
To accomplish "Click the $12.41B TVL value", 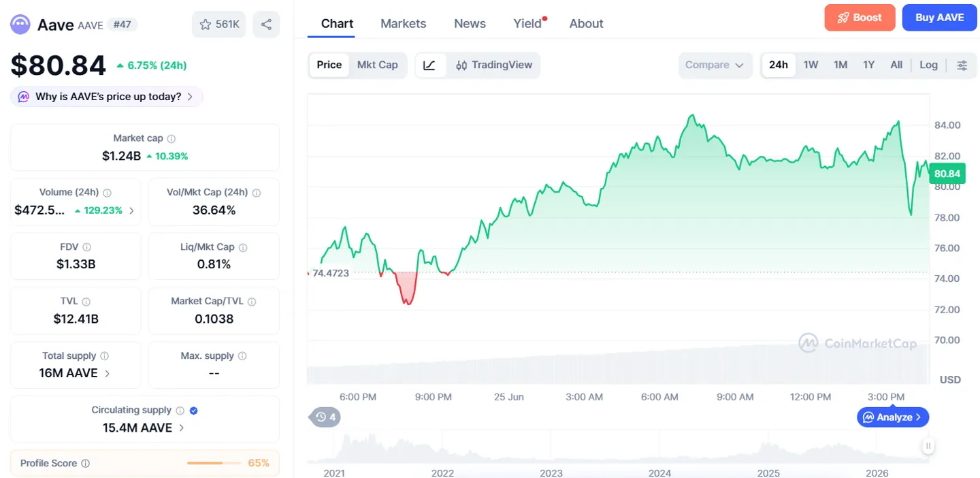I will [76, 319].
